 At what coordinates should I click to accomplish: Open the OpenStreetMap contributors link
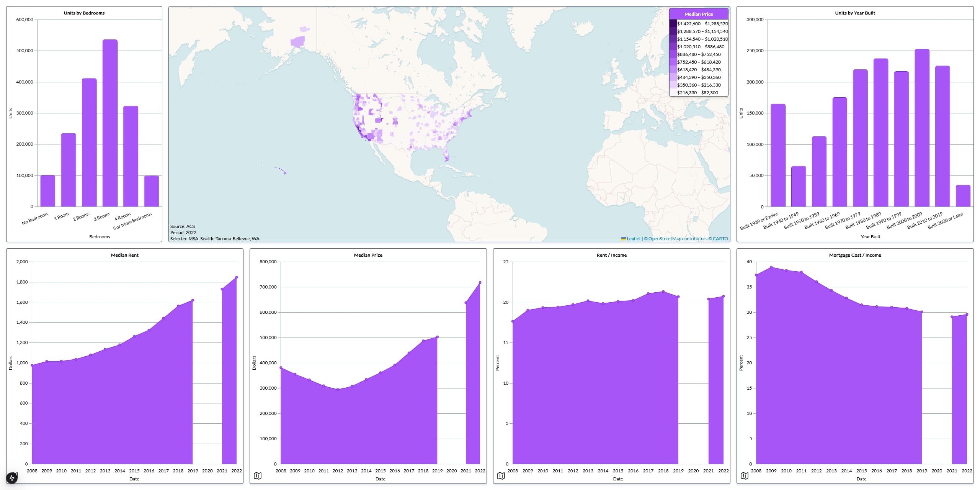click(x=678, y=239)
